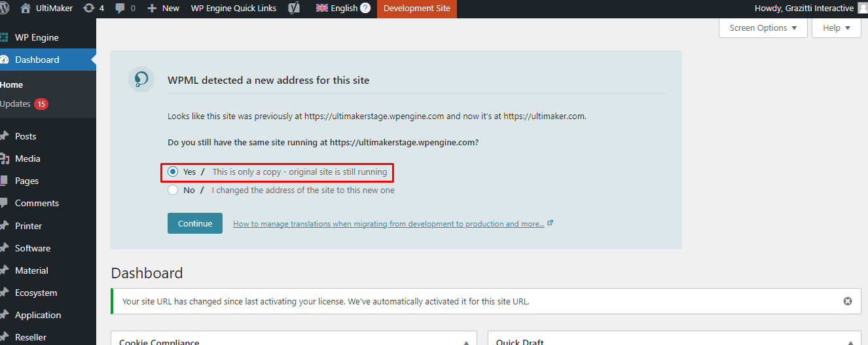Collapse the Quick Draft widget
Image resolution: width=868 pixels, height=345 pixels.
850,342
